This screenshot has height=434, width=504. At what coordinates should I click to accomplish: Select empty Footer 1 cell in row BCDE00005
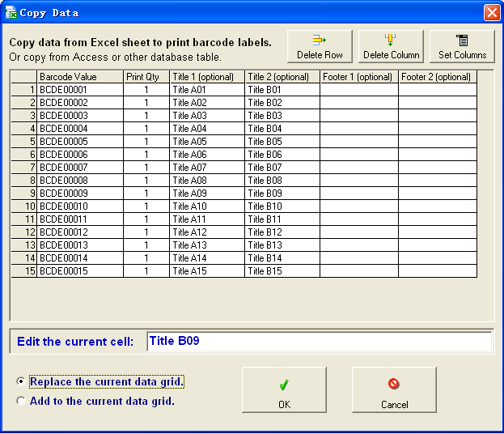[359, 142]
